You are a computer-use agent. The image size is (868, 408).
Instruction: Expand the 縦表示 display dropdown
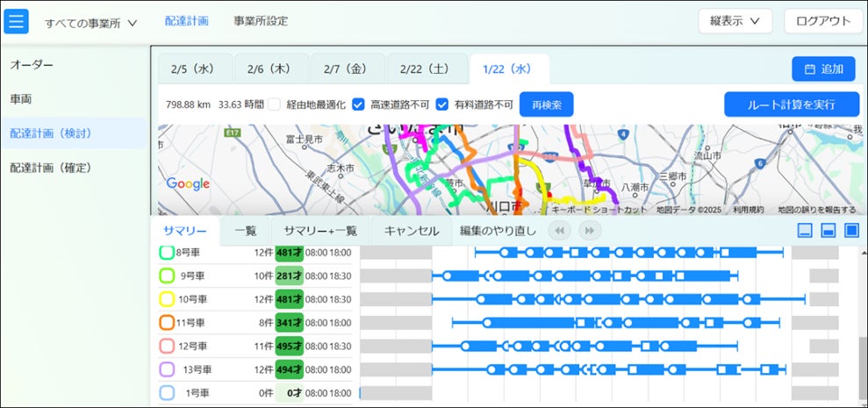(x=735, y=21)
